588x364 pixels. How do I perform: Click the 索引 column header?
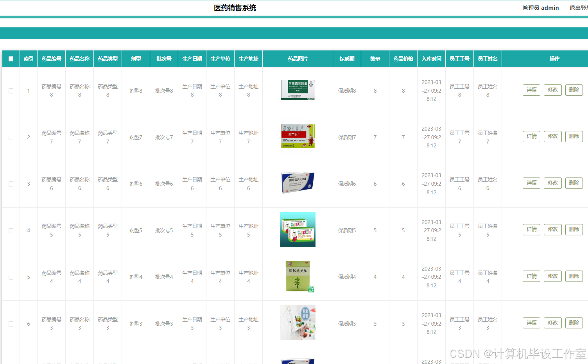[29, 59]
